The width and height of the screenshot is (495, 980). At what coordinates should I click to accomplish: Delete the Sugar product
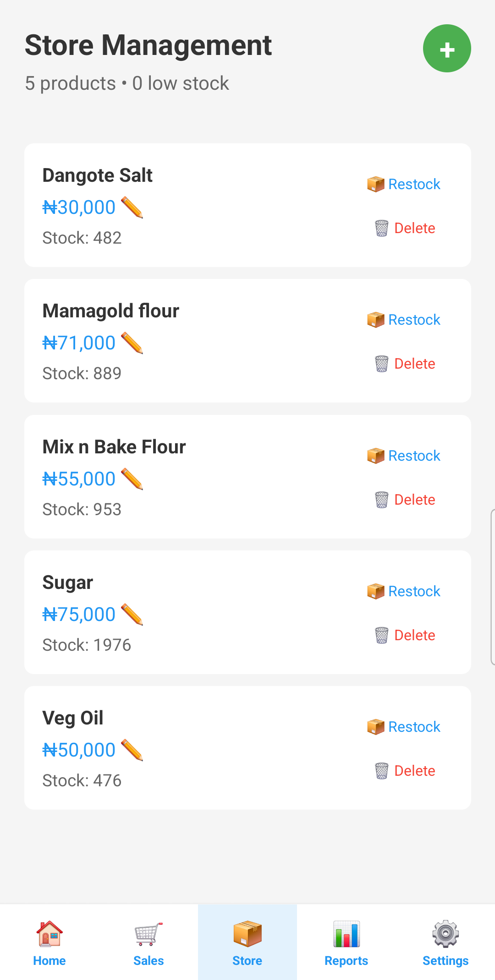pyautogui.click(x=405, y=635)
